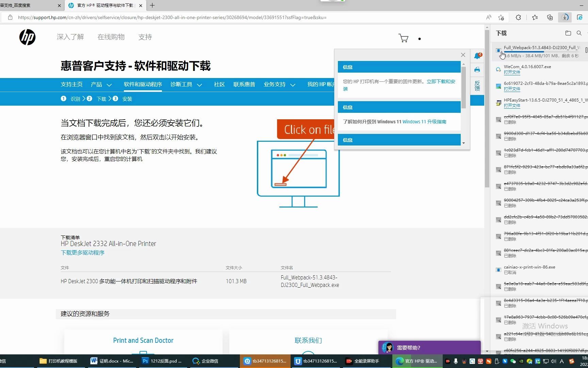The height and width of the screenshot is (368, 588).
Task: Add this page to favorites star icon
Action: tap(501, 17)
